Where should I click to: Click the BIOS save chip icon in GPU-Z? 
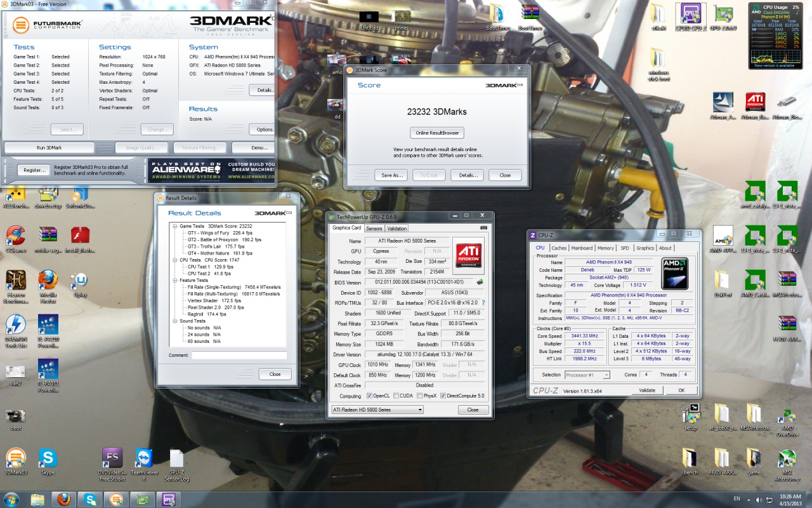[x=480, y=282]
